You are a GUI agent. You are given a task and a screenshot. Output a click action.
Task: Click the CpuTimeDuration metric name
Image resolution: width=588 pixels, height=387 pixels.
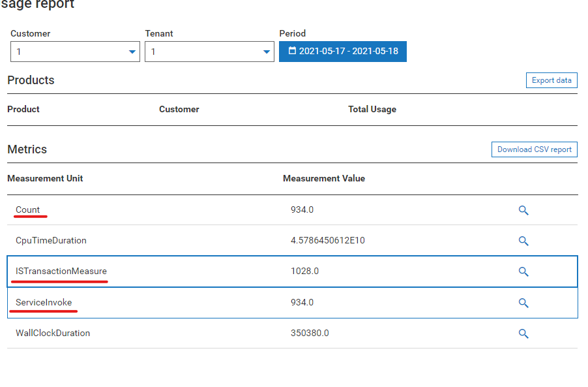(x=51, y=240)
